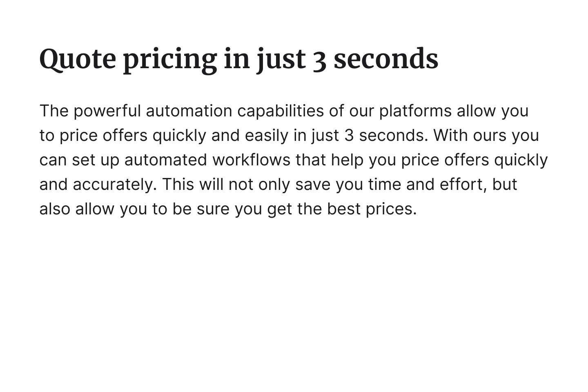Click the word "Quote" in the heading

point(78,59)
